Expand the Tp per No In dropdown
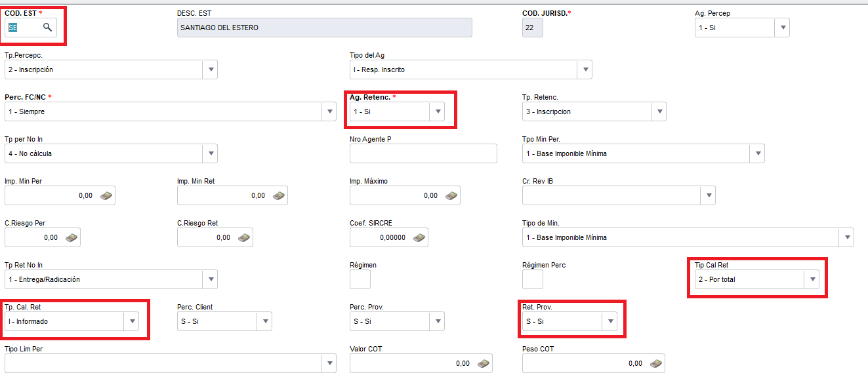This screenshot has height=377, width=868. click(x=210, y=153)
